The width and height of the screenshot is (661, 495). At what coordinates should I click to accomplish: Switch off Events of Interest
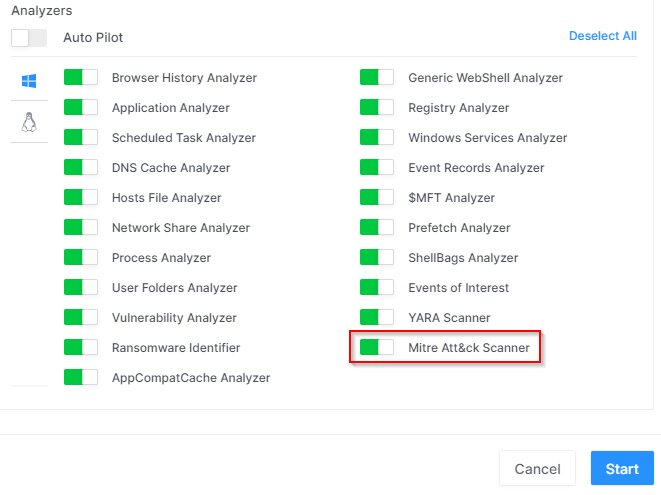377,288
